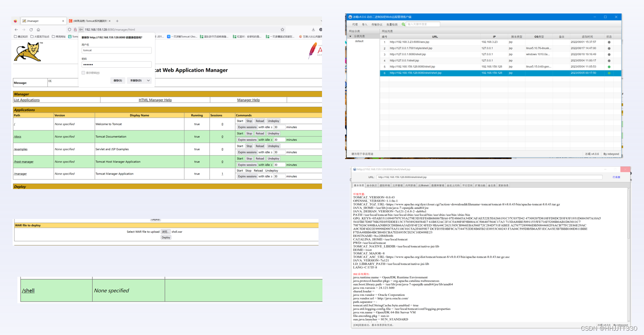Click the /examples application path link
The height and width of the screenshot is (335, 644).
pos(20,149)
